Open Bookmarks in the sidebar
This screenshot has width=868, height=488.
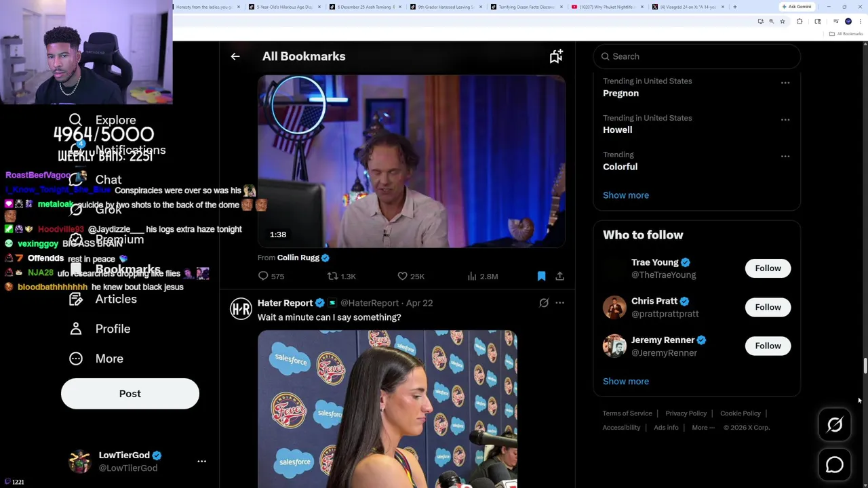point(115,269)
